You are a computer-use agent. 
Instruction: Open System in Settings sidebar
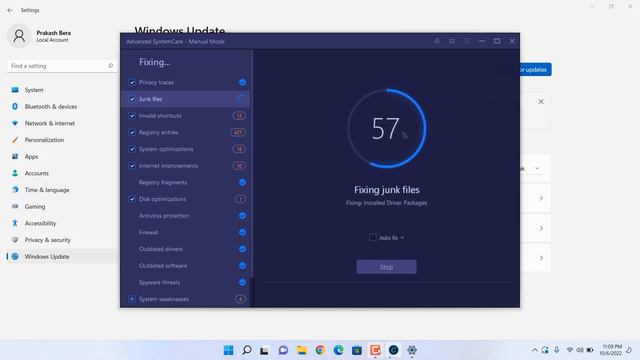(x=61, y=90)
